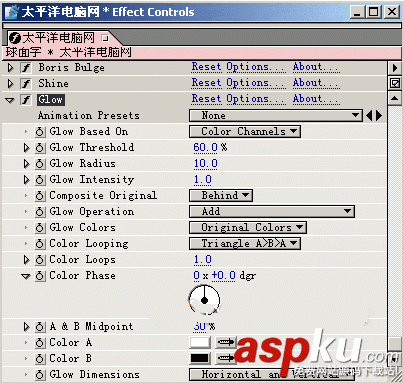Reset the Shine effect

pos(206,83)
